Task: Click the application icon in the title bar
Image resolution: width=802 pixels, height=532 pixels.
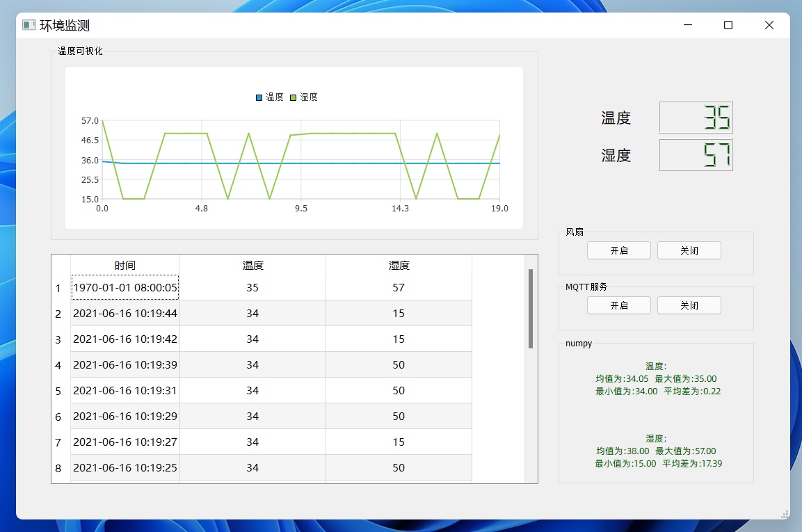Action: pyautogui.click(x=28, y=24)
